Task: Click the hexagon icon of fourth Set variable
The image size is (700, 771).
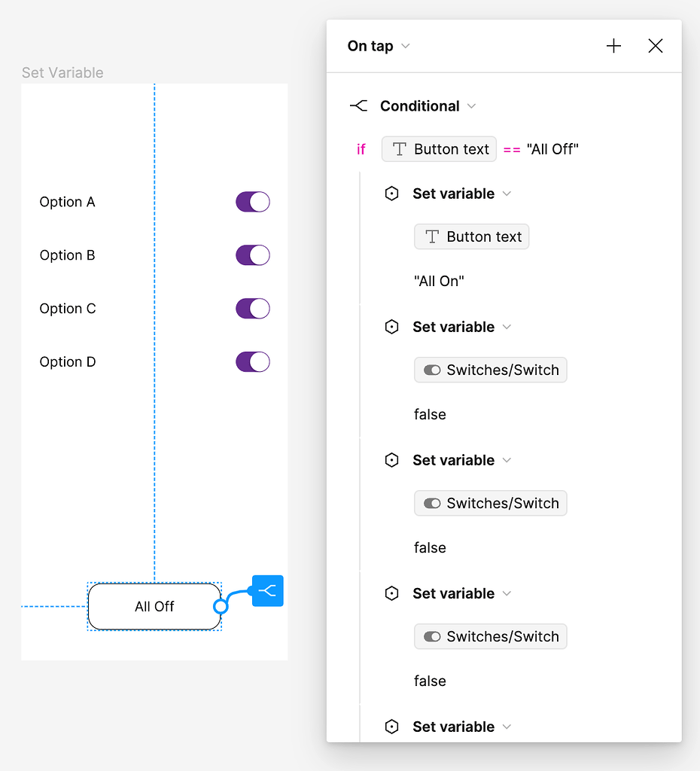Action: pos(391,593)
